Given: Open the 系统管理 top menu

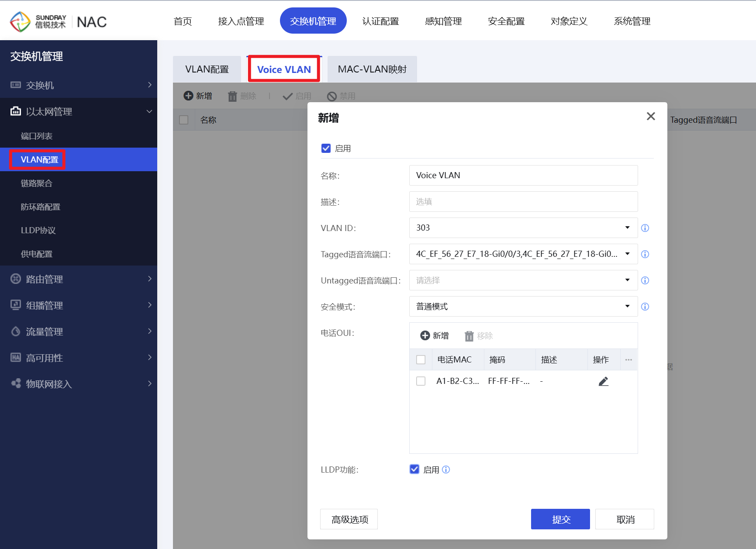Looking at the screenshot, I should click(x=632, y=21).
